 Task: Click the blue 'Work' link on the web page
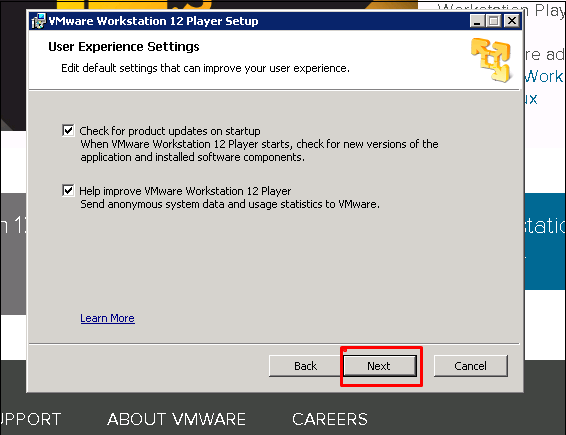(x=544, y=77)
